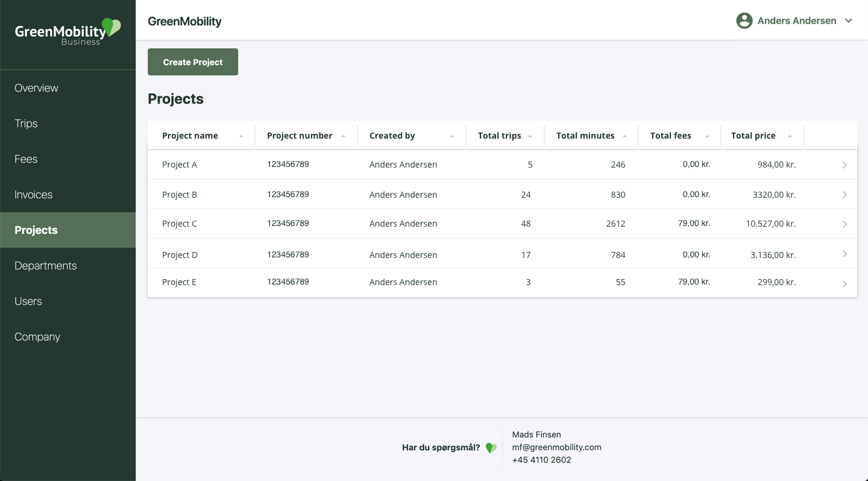This screenshot has width=868, height=481.
Task: Open the Departments page
Action: 68,266
